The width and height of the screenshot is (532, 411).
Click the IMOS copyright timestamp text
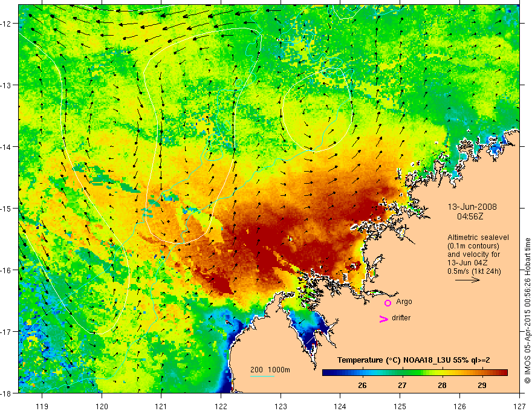[x=528, y=311]
